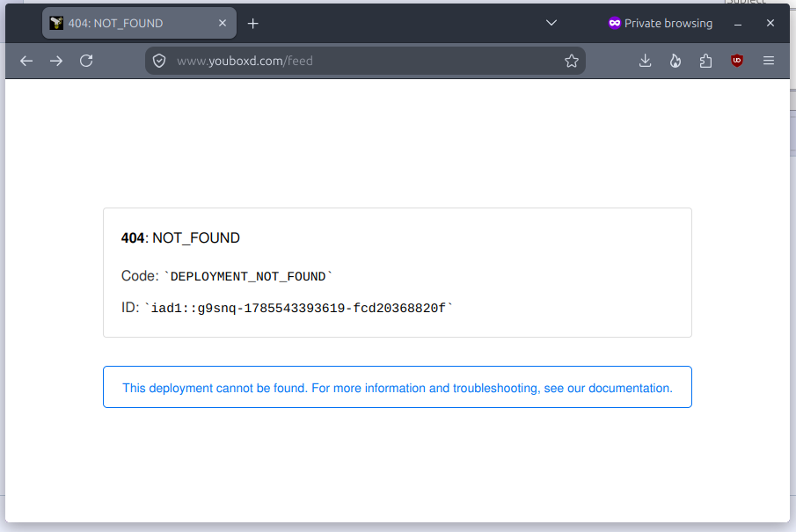Open the documentation link about this deployment

[398, 389]
